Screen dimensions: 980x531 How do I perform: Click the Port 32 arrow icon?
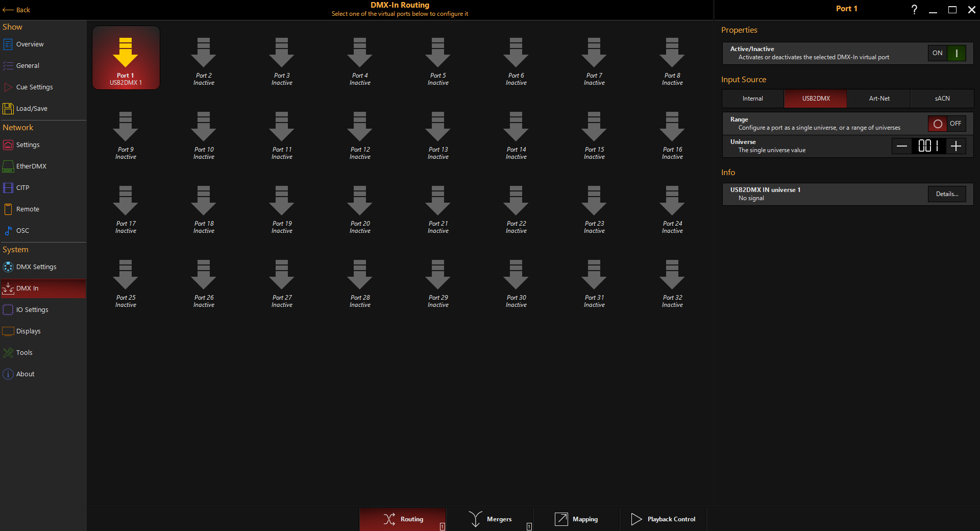coord(672,275)
